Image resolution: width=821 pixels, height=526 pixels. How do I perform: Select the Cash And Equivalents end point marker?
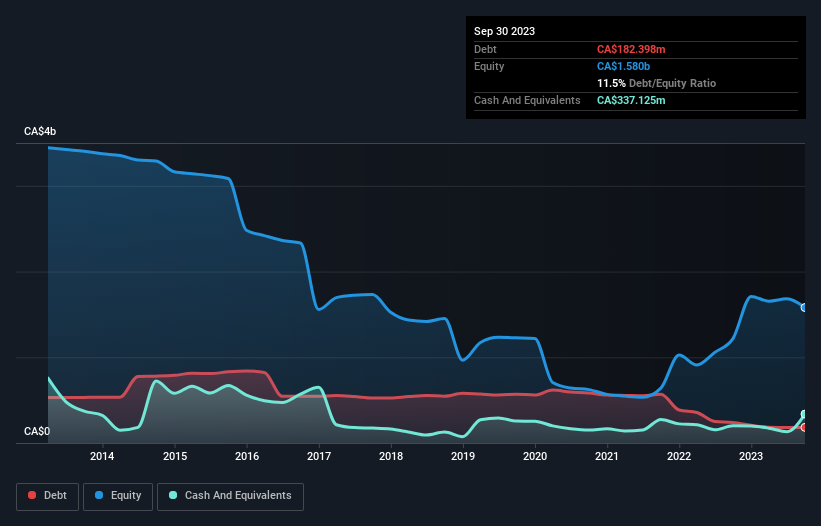click(x=804, y=415)
